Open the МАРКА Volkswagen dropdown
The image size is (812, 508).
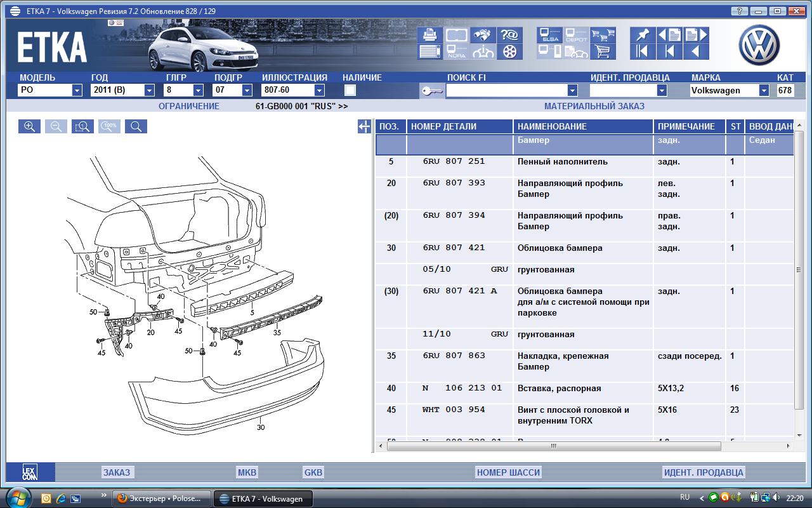[x=764, y=91]
